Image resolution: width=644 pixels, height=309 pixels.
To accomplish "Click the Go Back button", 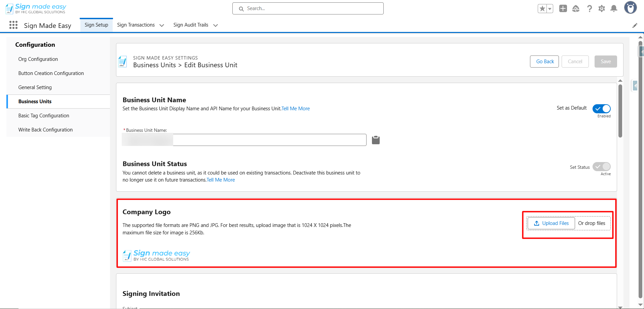I will pyautogui.click(x=544, y=62).
